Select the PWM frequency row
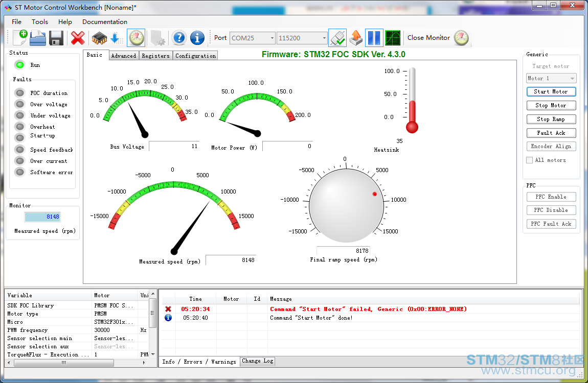 click(77, 330)
